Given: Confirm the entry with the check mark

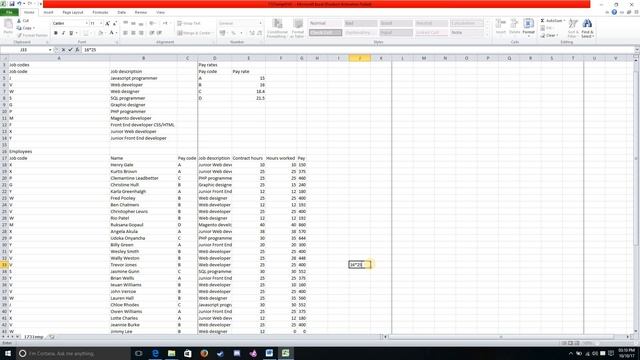Looking at the screenshot, I should coord(70,50).
